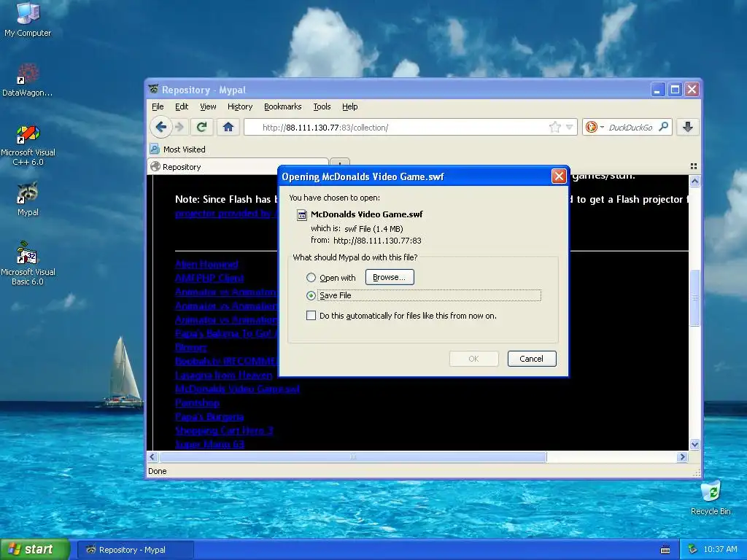
Task: Expand the URL bar history dropdown arrow
Action: (569, 127)
